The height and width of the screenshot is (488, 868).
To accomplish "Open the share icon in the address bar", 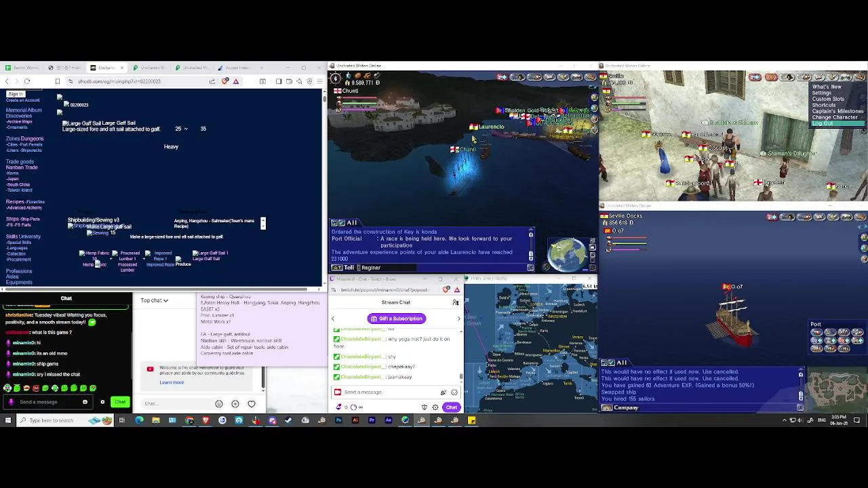I will click(212, 81).
